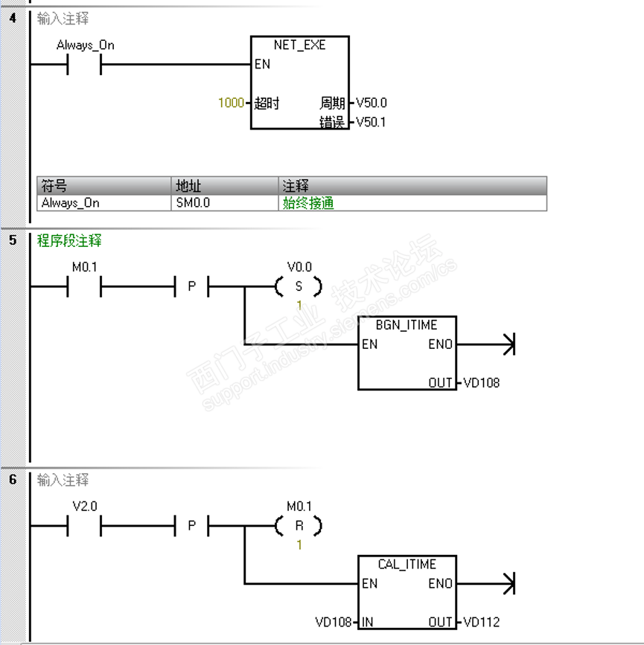Click the 符号 column header
Screen dimensions: 644x645
(x=104, y=186)
